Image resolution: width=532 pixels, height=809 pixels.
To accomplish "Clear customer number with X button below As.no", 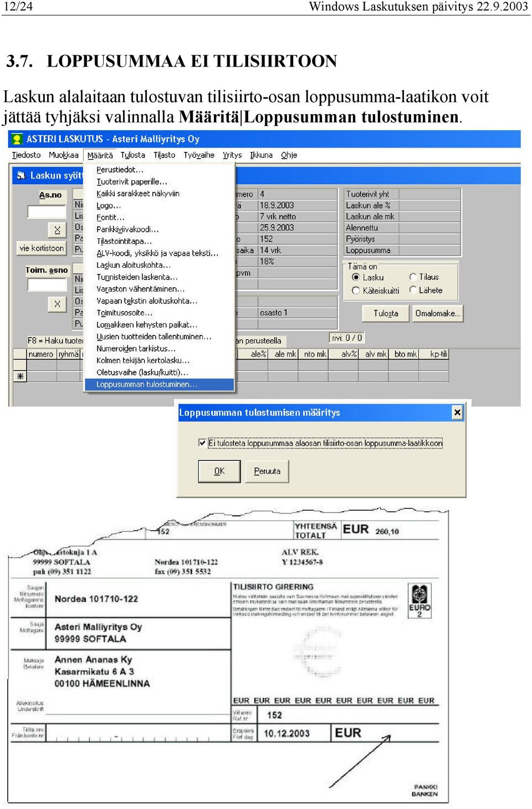I will tap(57, 230).
